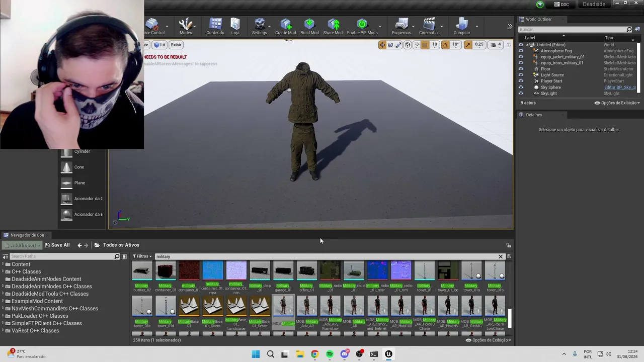Open the Lit view mode menu
Viewport: 644px width, 362px height.
tap(160, 45)
